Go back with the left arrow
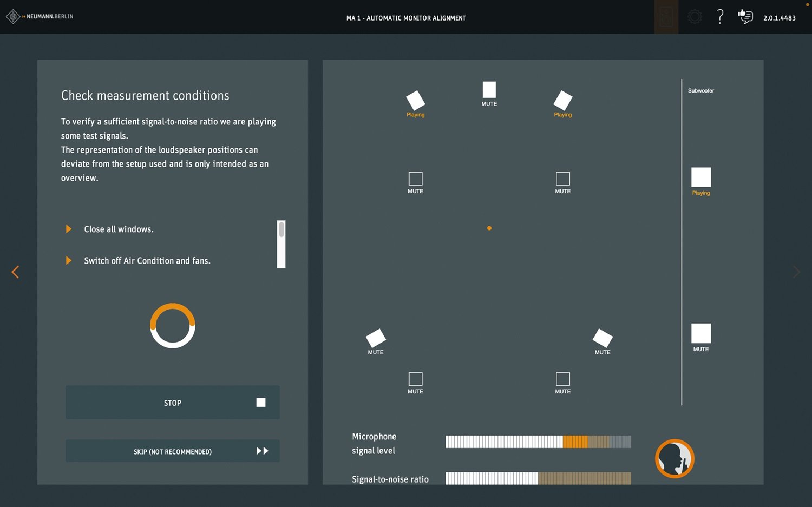Screen dimensions: 812x507 [15, 272]
